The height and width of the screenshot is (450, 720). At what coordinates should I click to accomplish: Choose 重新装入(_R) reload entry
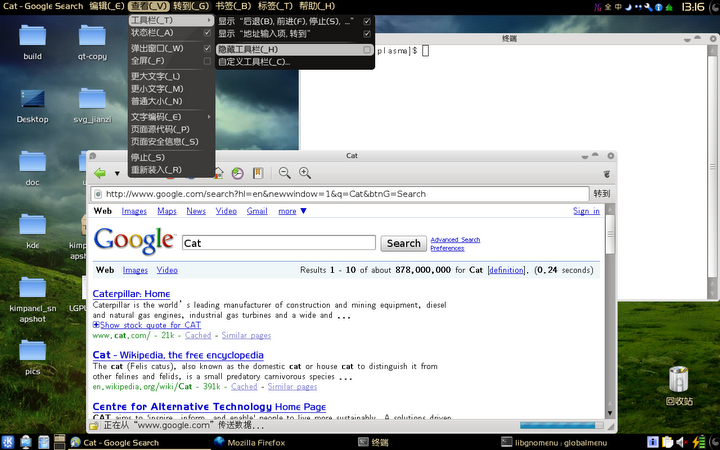coord(171,169)
